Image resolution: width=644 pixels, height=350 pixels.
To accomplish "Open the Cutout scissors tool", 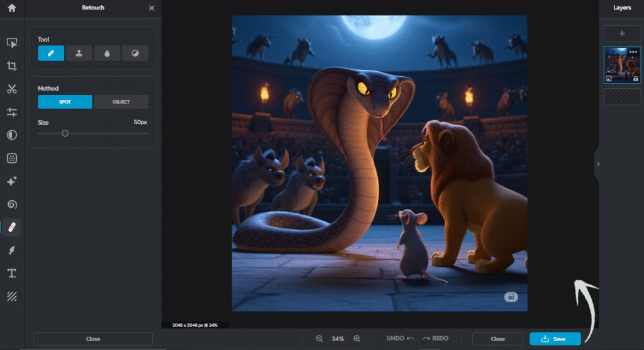I will 12,89.
